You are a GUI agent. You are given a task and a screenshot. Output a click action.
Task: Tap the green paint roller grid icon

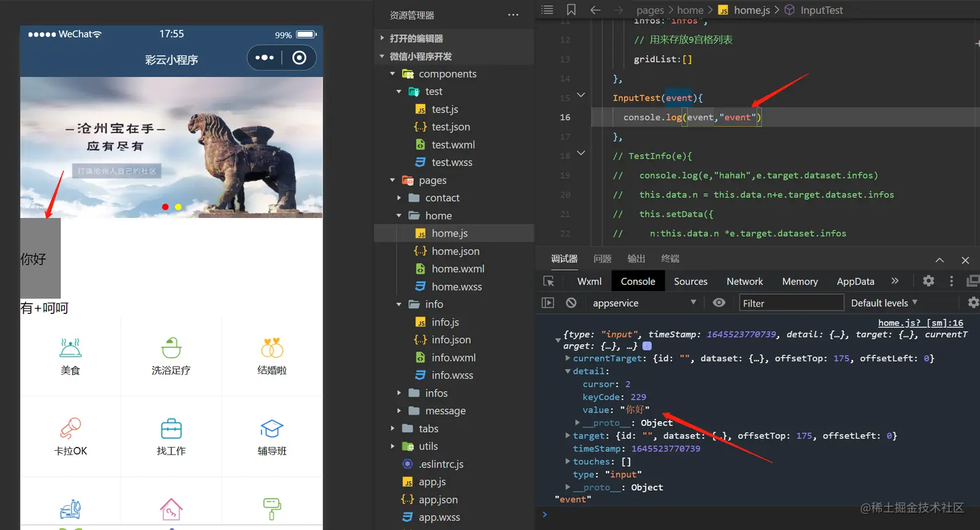pyautogui.click(x=272, y=509)
